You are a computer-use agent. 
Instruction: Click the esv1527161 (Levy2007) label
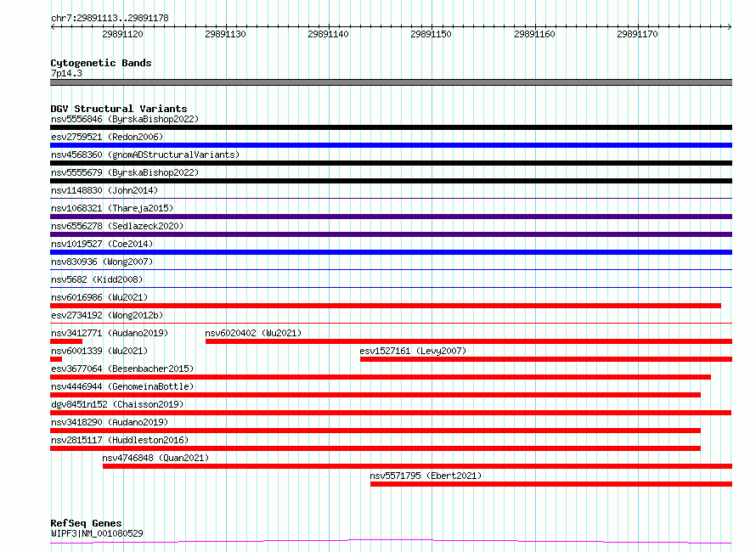(413, 351)
